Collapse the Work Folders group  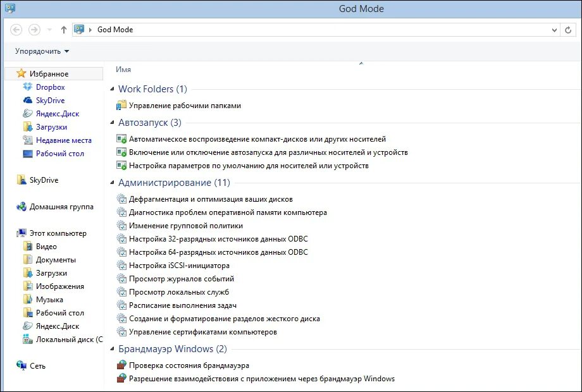click(x=112, y=89)
